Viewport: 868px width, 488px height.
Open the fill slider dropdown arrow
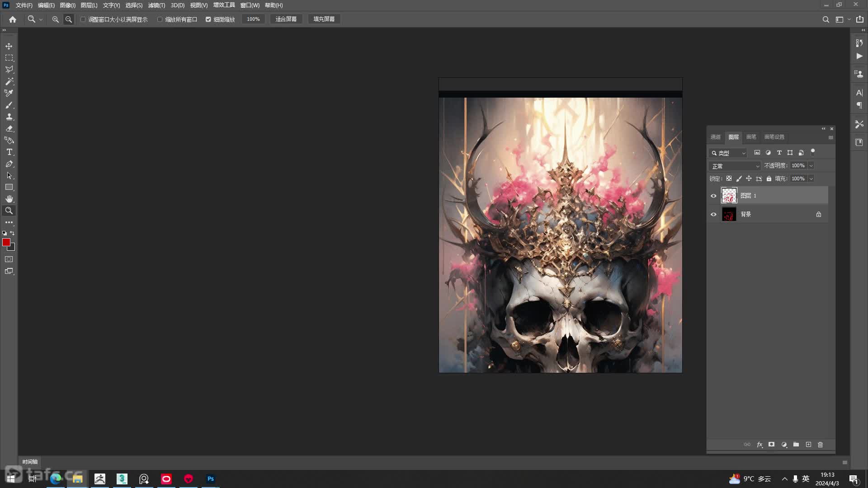pos(811,178)
